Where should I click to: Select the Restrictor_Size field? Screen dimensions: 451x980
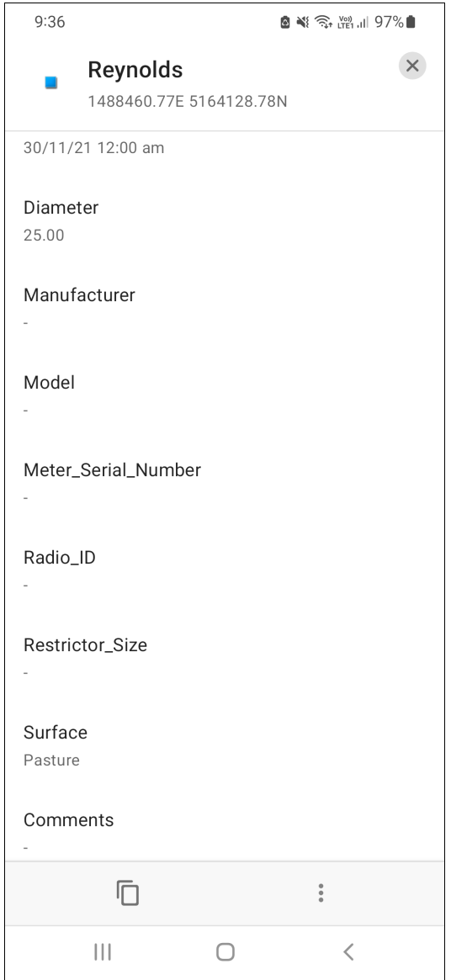point(225,658)
